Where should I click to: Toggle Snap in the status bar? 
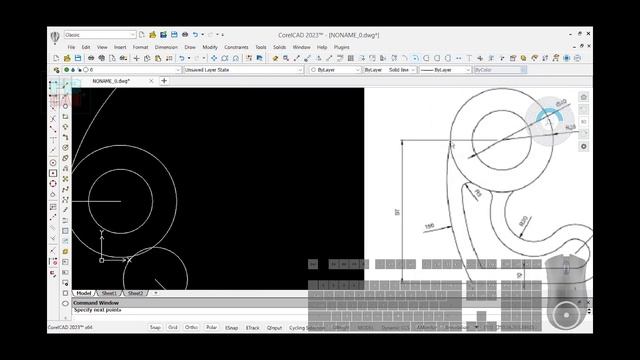pos(155,327)
